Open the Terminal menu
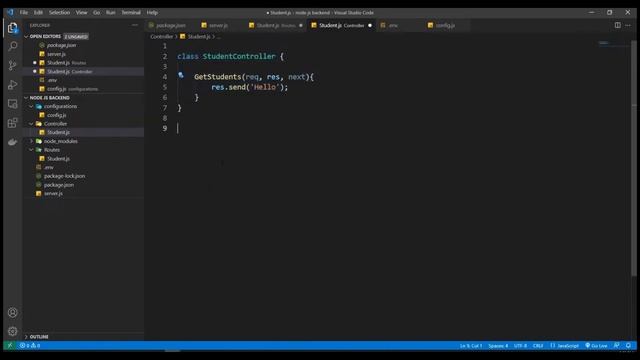 tap(131, 13)
